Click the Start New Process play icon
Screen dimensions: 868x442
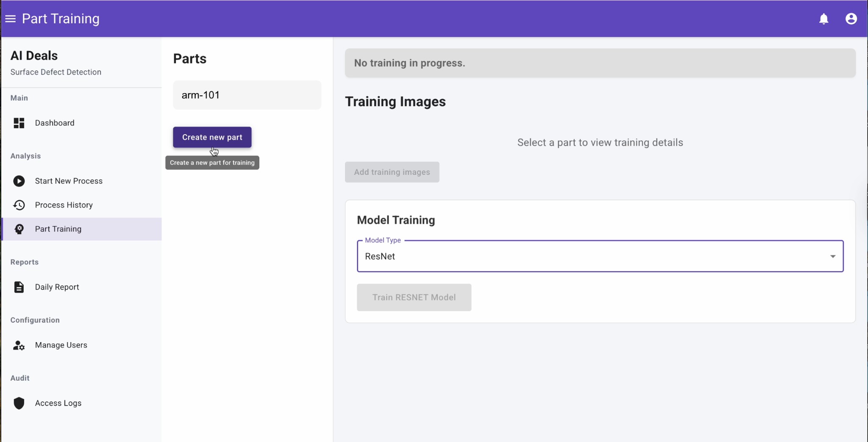pos(19,181)
